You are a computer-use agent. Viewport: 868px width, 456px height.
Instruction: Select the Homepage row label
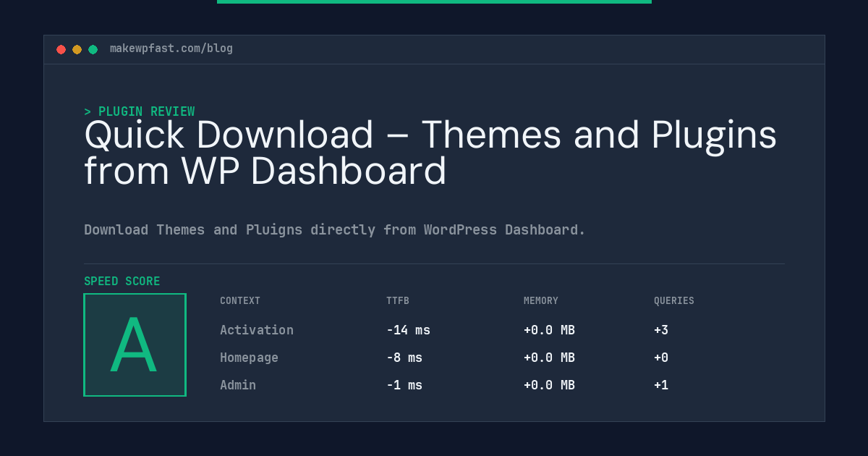click(249, 358)
